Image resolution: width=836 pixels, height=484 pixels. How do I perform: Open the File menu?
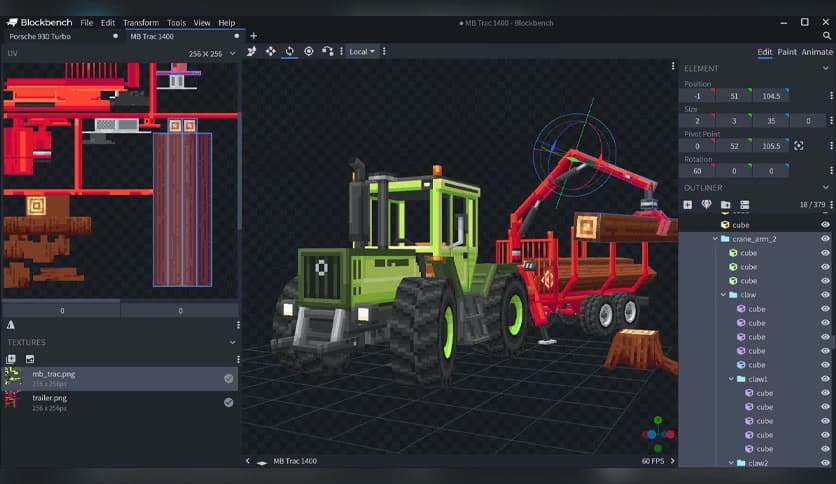point(86,22)
